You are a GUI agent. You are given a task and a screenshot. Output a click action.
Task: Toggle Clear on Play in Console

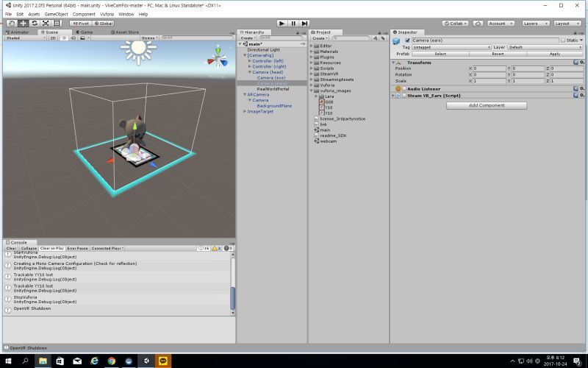(x=51, y=248)
